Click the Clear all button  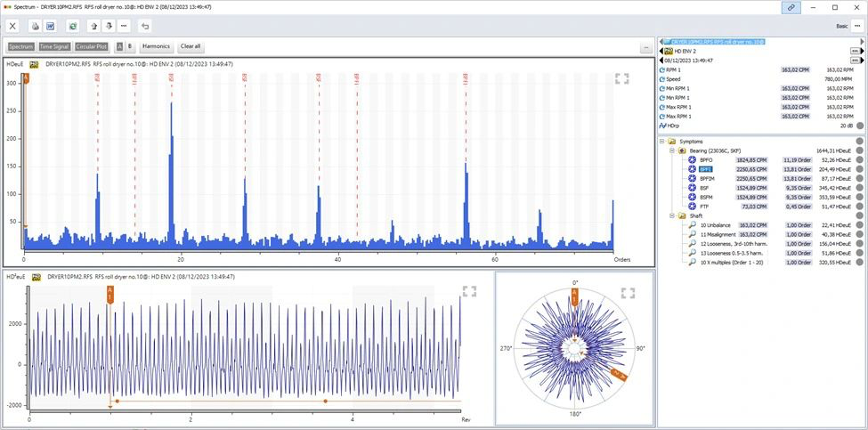[x=191, y=46]
